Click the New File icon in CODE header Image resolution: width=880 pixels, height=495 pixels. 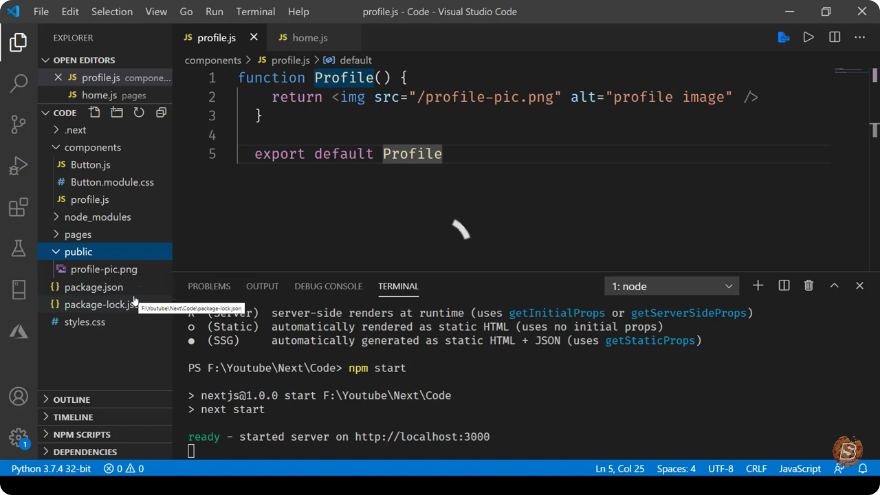(x=95, y=113)
